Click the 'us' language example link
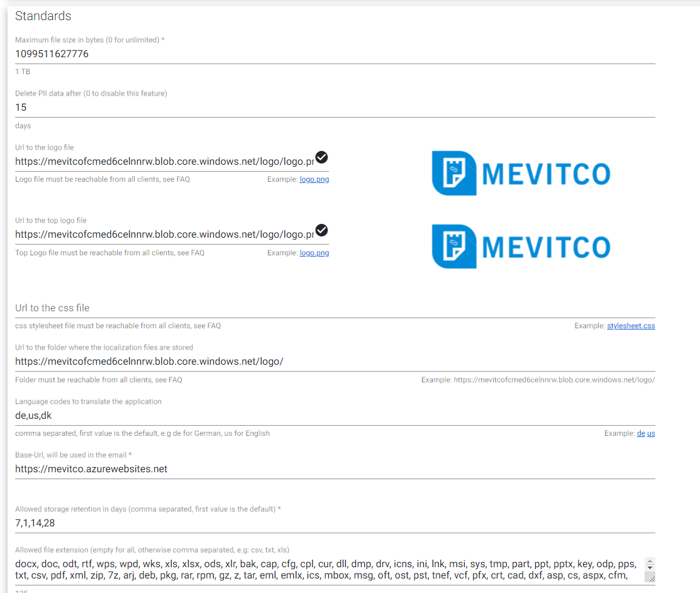 point(651,433)
